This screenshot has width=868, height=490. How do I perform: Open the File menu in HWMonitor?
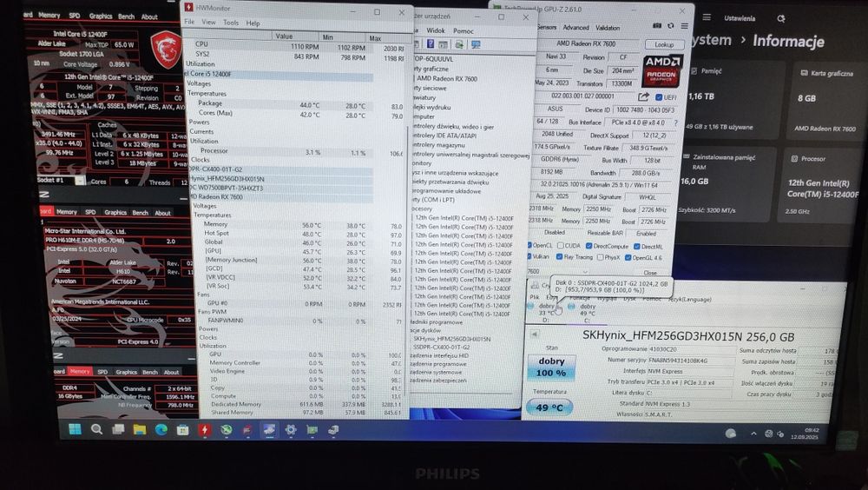(x=189, y=23)
